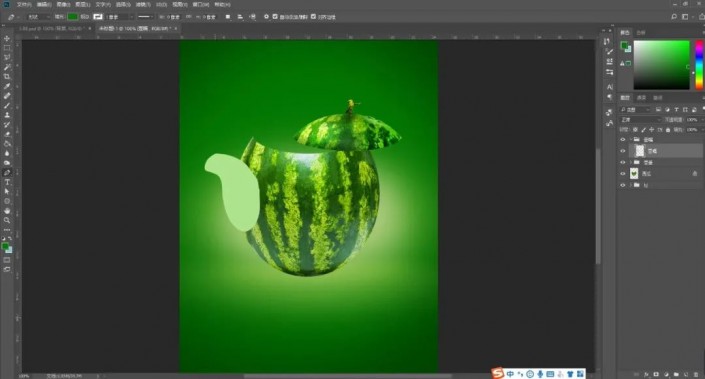Select the Move tool
This screenshot has height=379, width=705.
[x=7, y=39]
